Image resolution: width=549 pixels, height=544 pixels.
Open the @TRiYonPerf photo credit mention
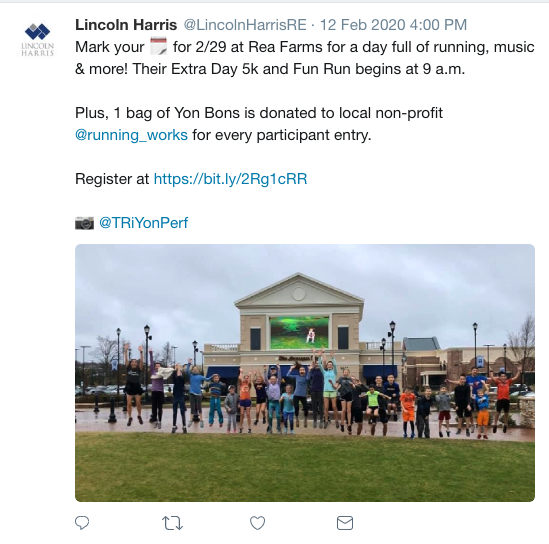144,223
